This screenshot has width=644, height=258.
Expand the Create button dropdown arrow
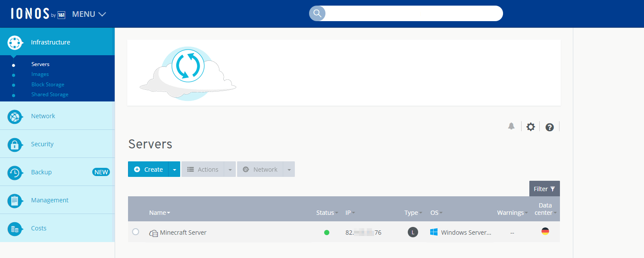[x=174, y=169]
